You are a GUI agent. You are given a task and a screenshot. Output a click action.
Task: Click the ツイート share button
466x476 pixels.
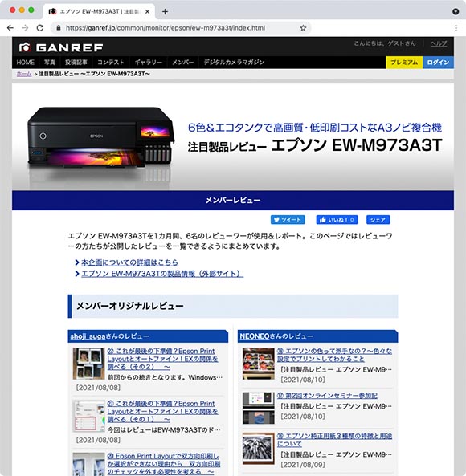coord(288,219)
